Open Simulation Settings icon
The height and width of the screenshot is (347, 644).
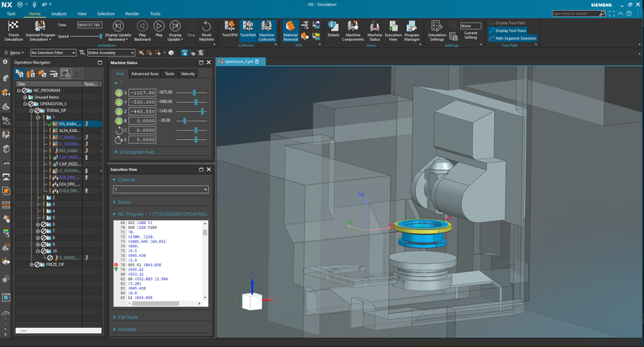coord(436,26)
